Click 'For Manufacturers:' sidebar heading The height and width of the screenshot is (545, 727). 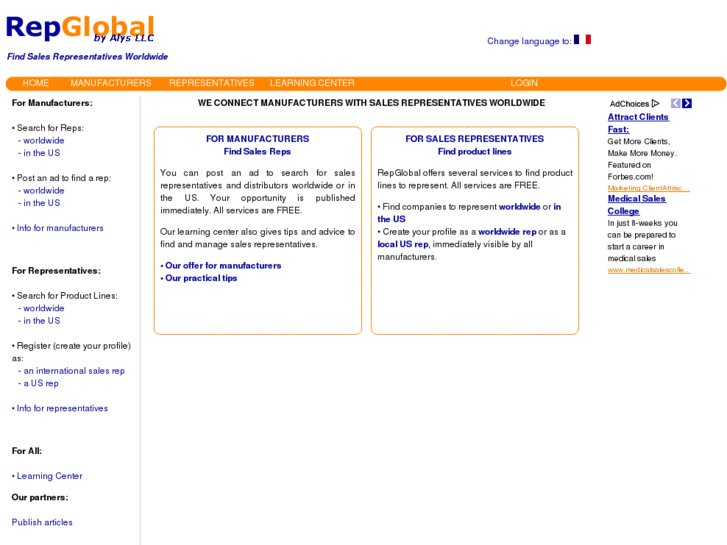(52, 103)
